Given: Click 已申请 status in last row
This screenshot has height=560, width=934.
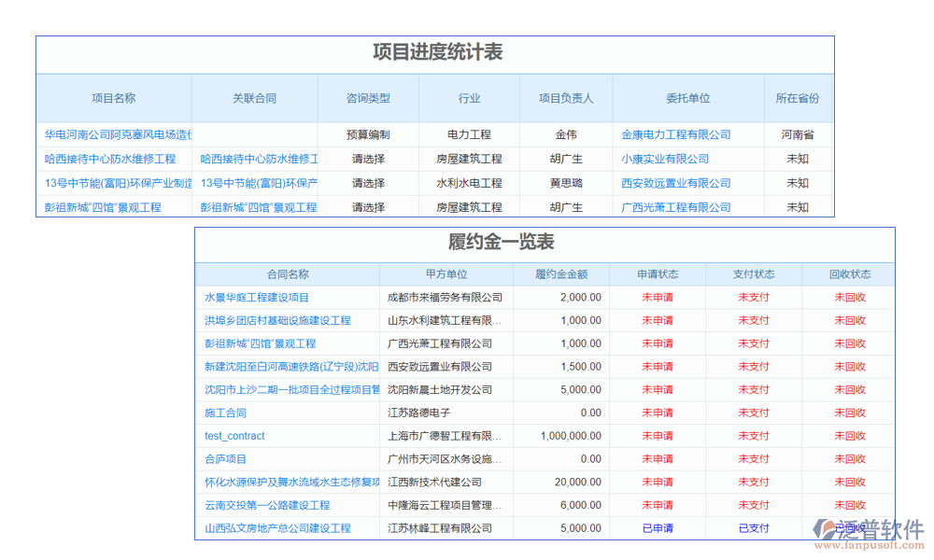Looking at the screenshot, I should pos(658,528).
